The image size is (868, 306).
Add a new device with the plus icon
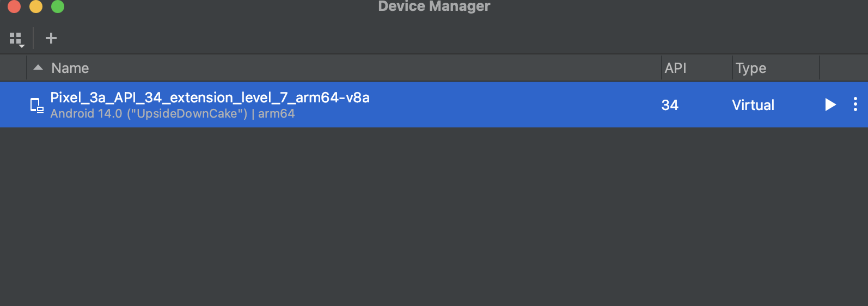(51, 38)
